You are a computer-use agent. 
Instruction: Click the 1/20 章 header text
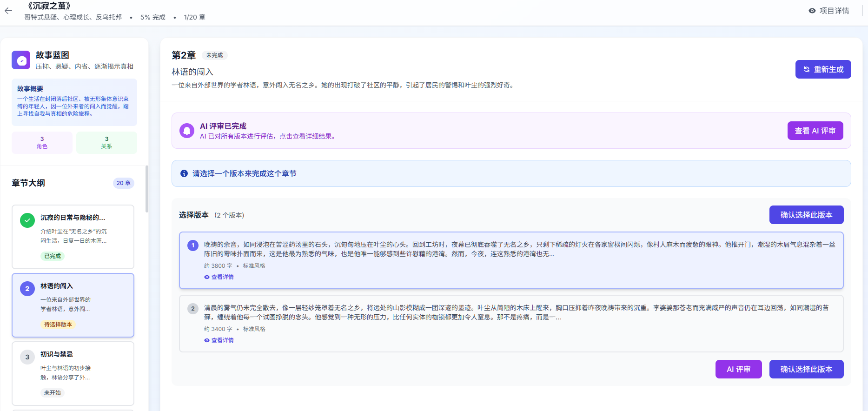tap(194, 17)
